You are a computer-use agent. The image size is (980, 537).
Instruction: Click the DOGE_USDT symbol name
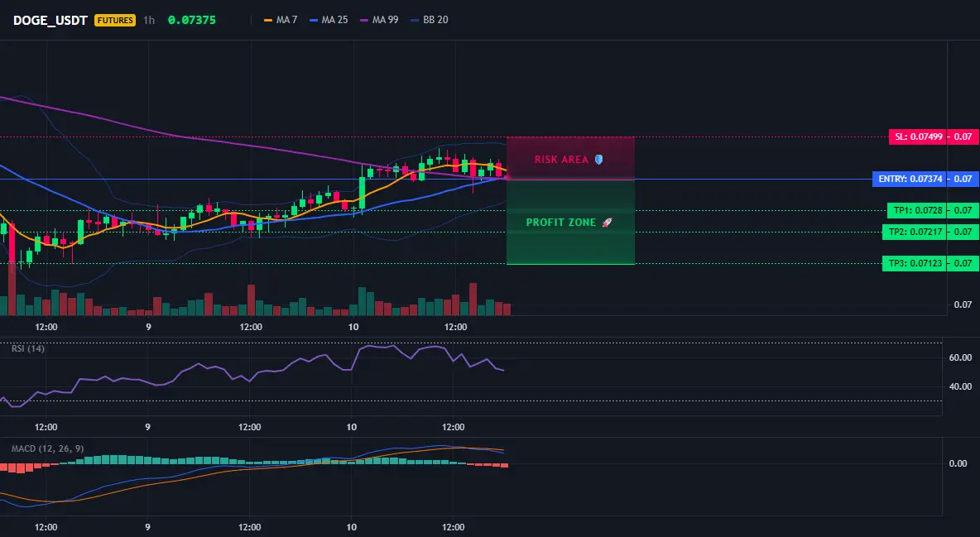coord(50,20)
